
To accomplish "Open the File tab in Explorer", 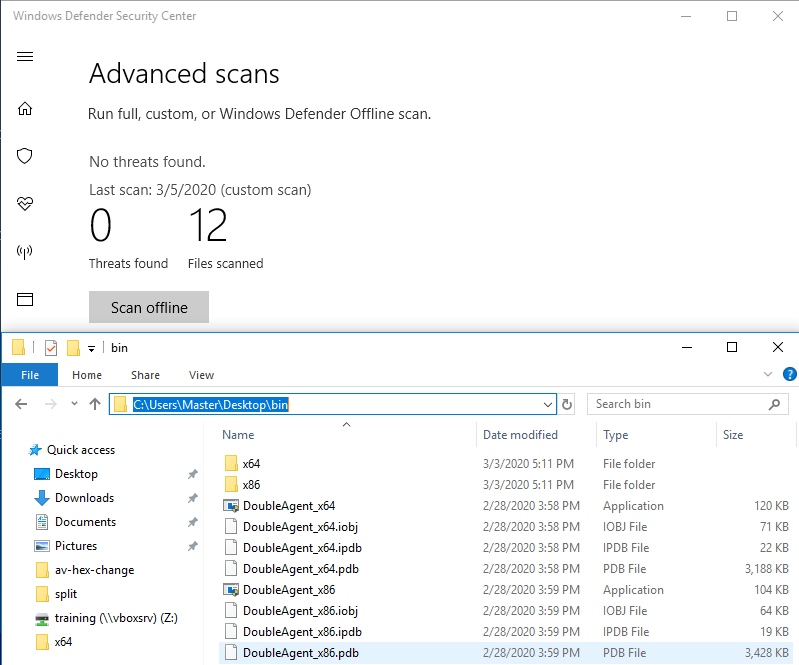I will pyautogui.click(x=30, y=375).
